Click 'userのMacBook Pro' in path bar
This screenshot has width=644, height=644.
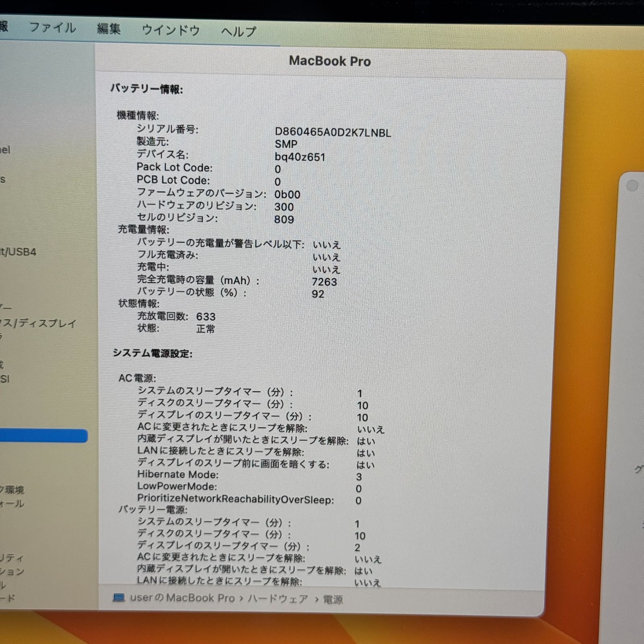(182, 598)
